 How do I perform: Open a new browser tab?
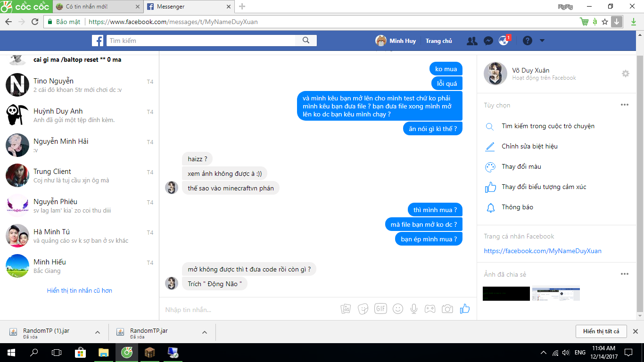[x=242, y=7]
